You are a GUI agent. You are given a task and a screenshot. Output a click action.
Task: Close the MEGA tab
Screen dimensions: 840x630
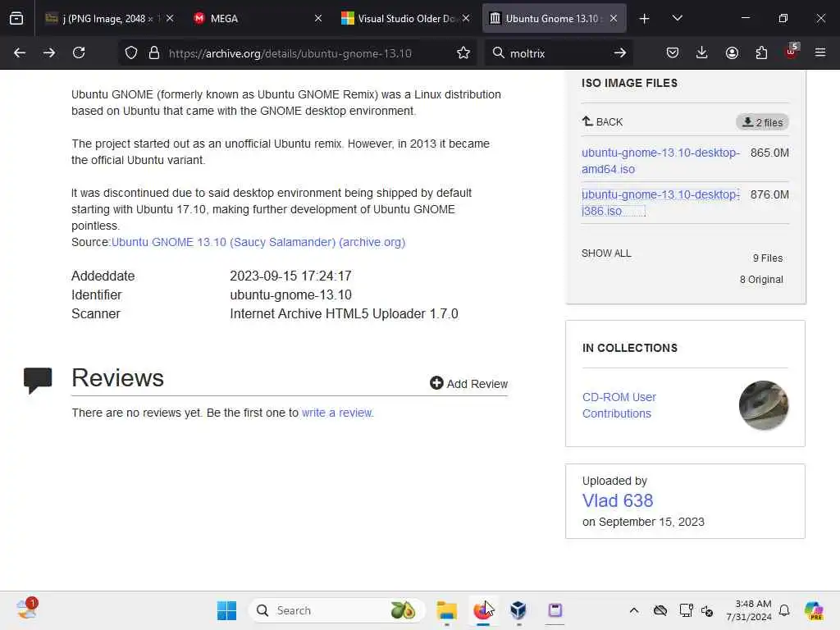pyautogui.click(x=318, y=18)
